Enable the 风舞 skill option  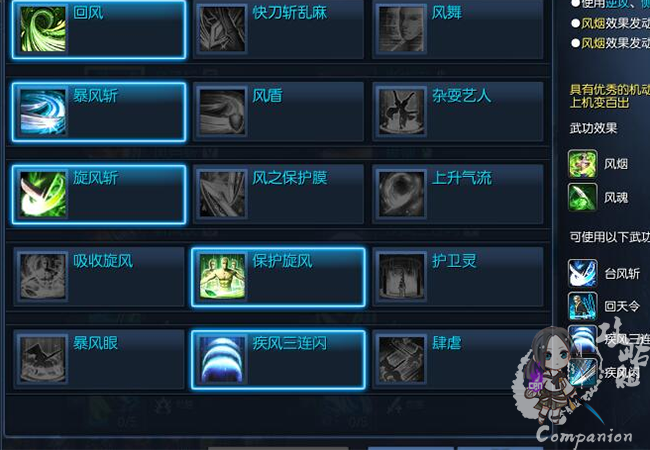tap(458, 29)
